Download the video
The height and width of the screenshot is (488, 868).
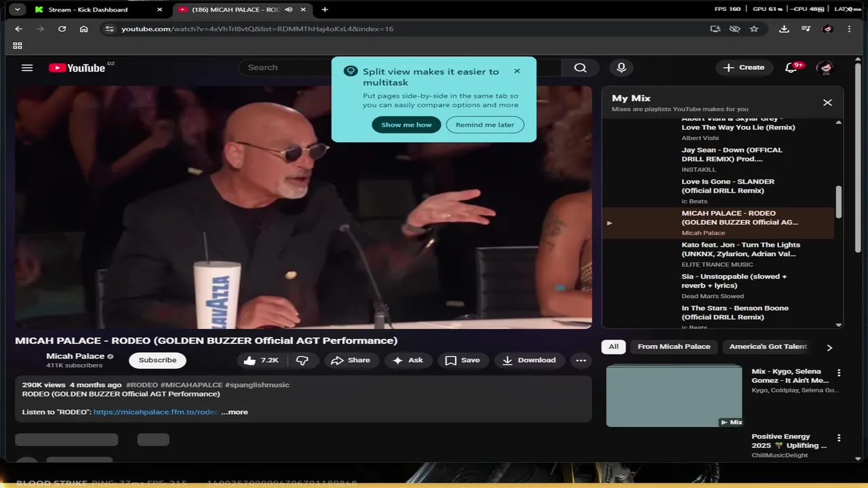(529, 361)
